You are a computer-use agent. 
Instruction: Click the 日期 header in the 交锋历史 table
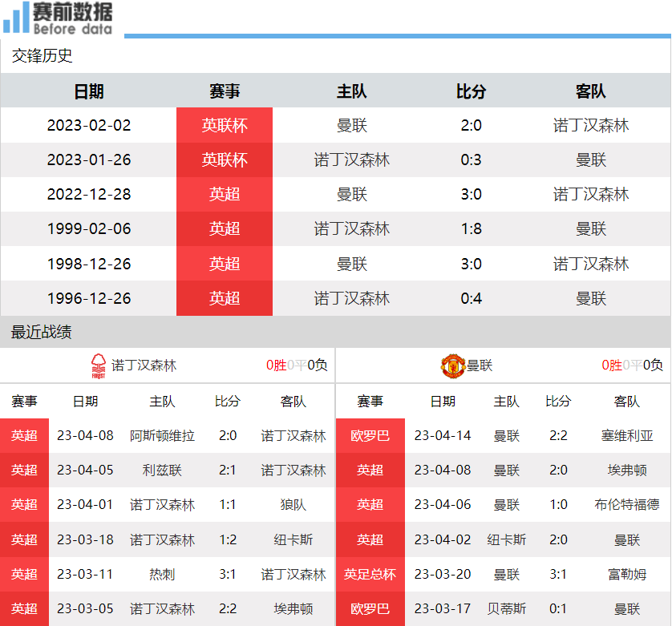point(89,91)
